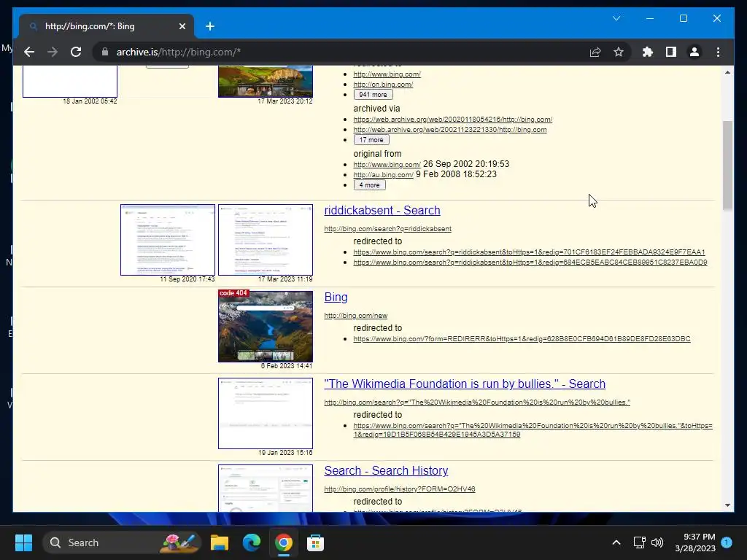Open the tab search chevron in title bar

coord(616,18)
